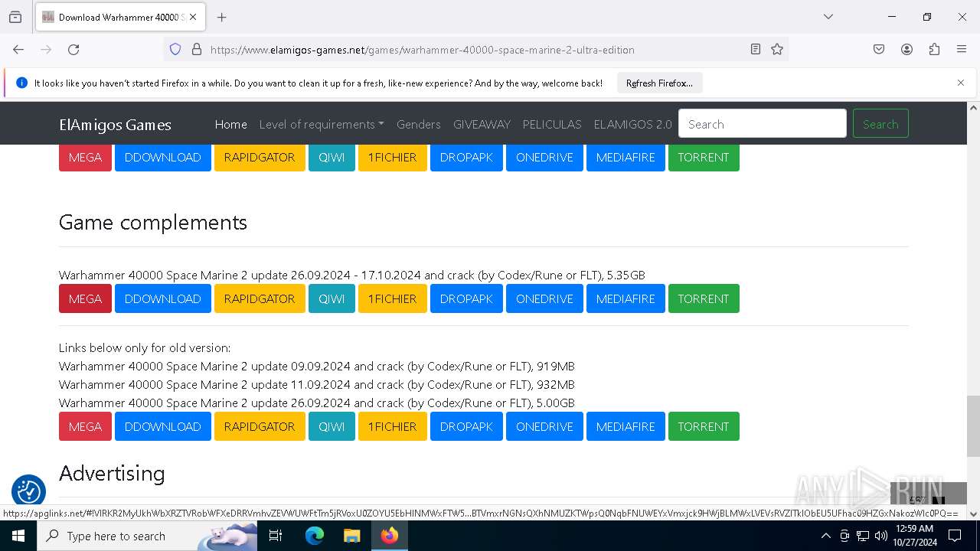Image resolution: width=980 pixels, height=551 pixels.
Task: Open the tracking protection shield icon
Action: [175, 50]
